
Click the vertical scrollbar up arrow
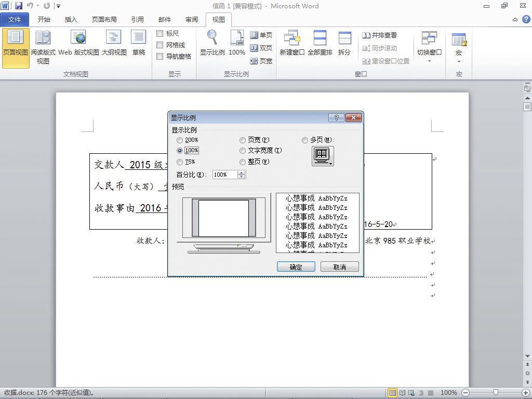point(527,98)
